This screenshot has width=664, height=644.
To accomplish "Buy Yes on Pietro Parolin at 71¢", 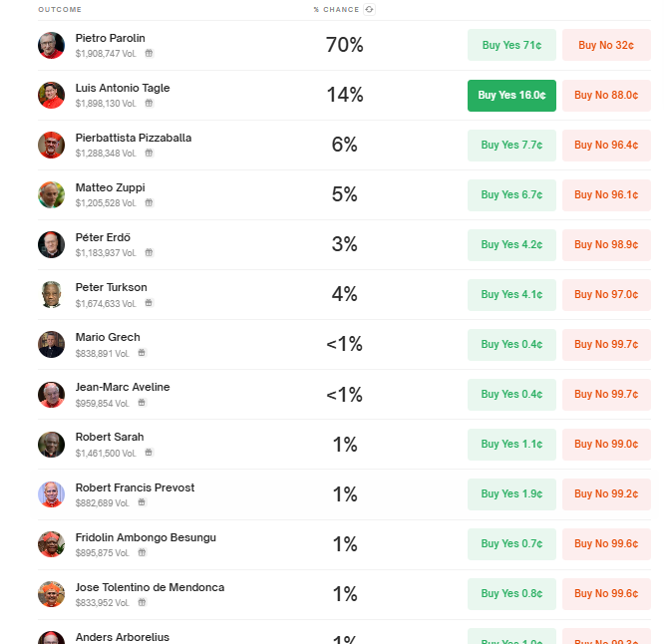I will coord(511,45).
